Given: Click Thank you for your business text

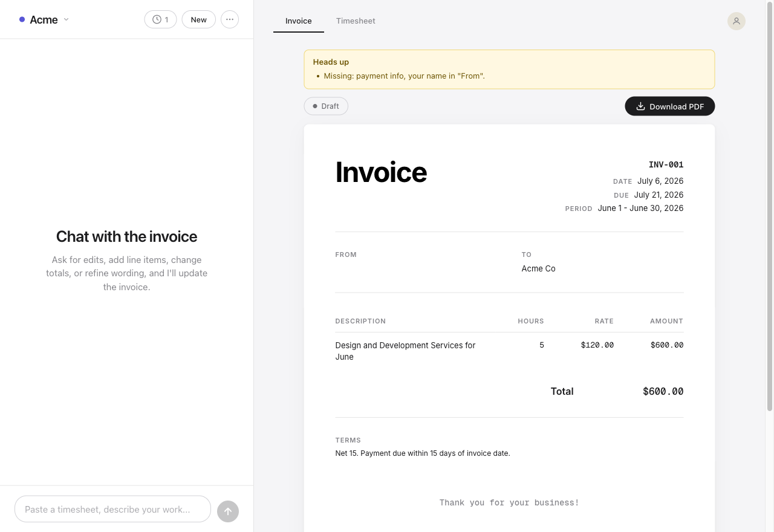Looking at the screenshot, I should (x=509, y=502).
